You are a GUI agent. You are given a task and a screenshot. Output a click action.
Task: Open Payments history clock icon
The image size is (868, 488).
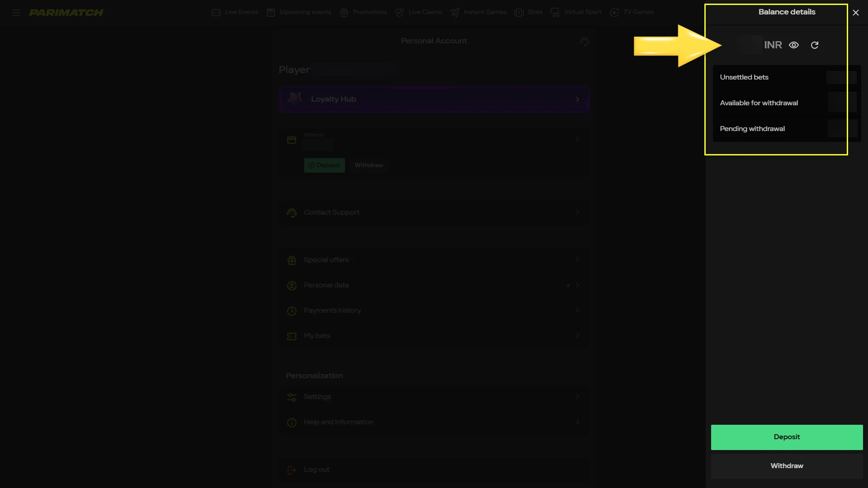coord(292,311)
